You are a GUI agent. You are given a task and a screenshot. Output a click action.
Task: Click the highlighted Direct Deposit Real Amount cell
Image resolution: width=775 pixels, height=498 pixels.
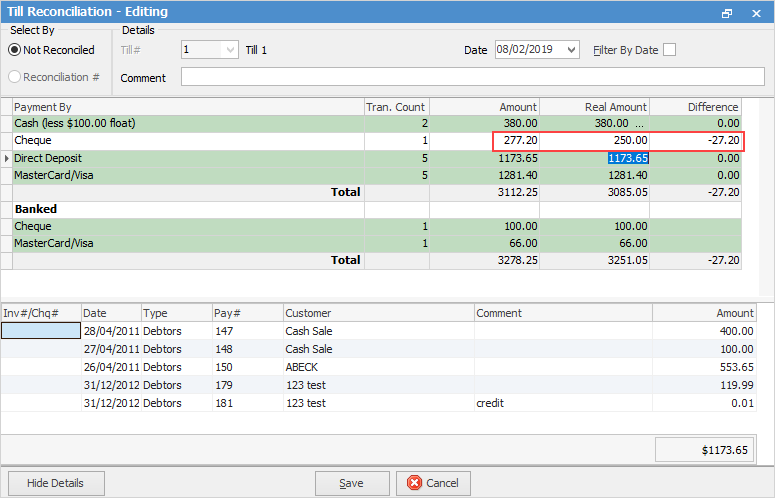[627, 158]
